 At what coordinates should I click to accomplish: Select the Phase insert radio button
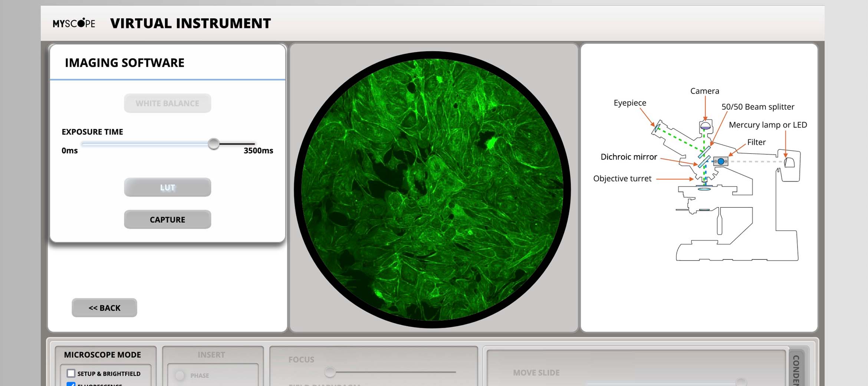click(179, 376)
